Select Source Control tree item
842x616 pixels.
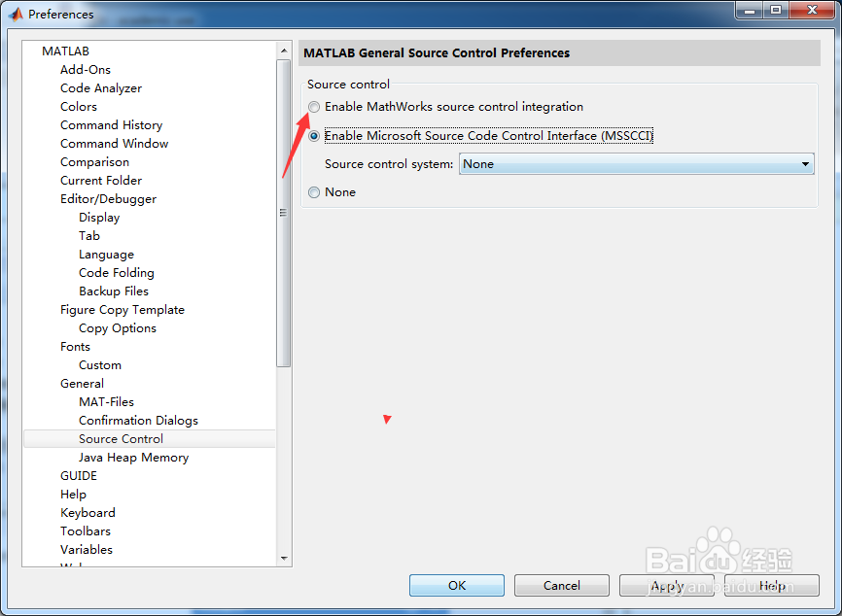(150, 438)
